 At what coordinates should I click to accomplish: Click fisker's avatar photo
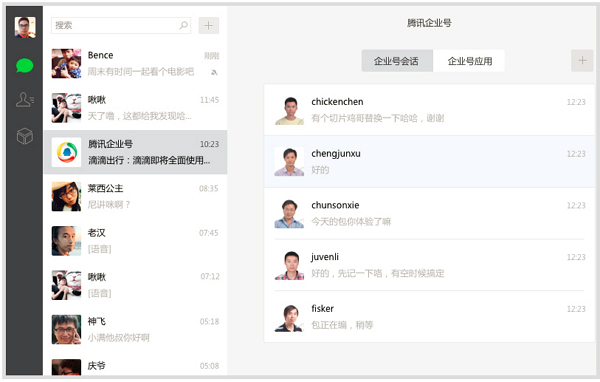[289, 317]
